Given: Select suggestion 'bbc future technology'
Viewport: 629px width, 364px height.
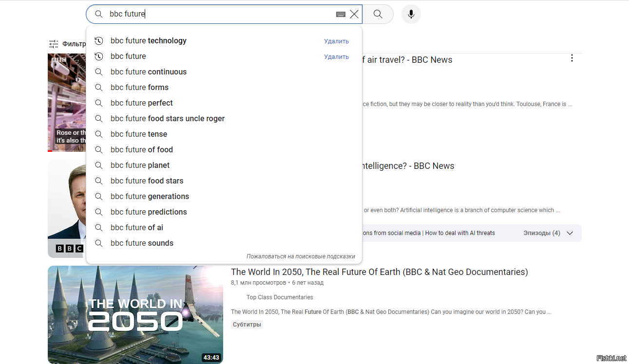Looking at the screenshot, I should coord(149,41).
